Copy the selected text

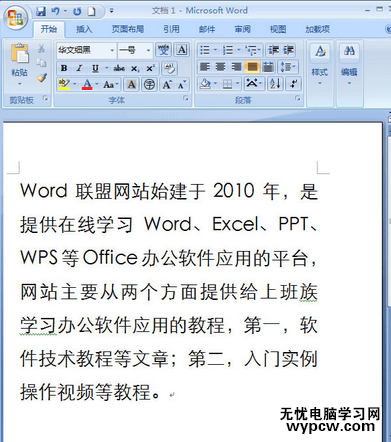41,63
